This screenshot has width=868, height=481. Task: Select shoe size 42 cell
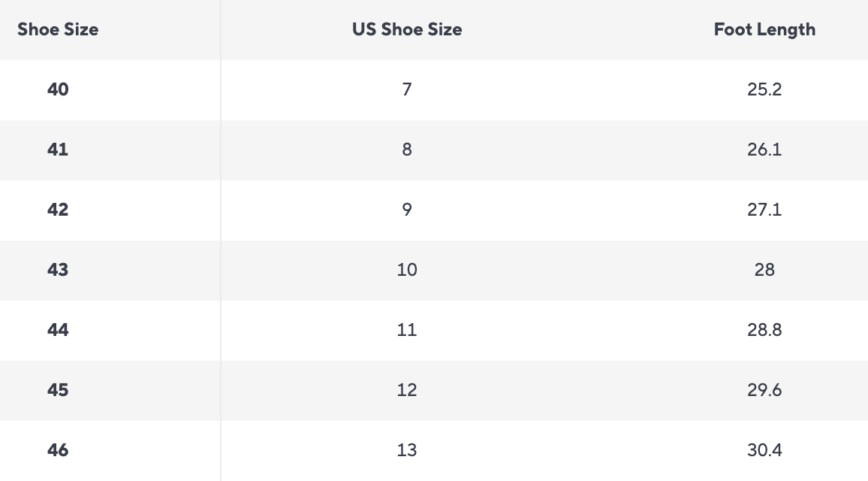coord(58,210)
